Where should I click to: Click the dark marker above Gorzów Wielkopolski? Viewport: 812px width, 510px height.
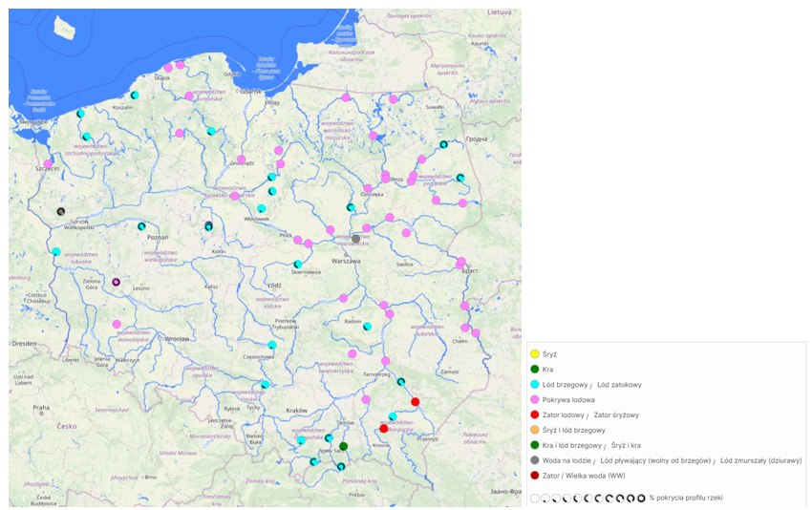pos(61,211)
